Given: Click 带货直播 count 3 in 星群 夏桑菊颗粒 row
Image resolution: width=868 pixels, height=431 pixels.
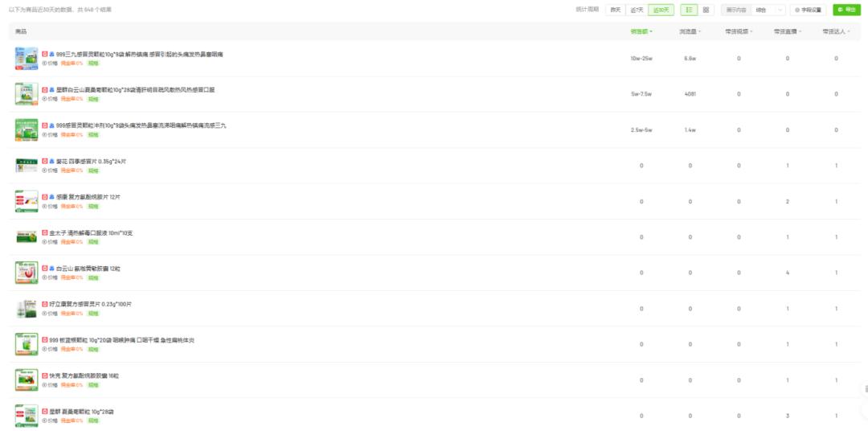Looking at the screenshot, I should coord(787,416).
